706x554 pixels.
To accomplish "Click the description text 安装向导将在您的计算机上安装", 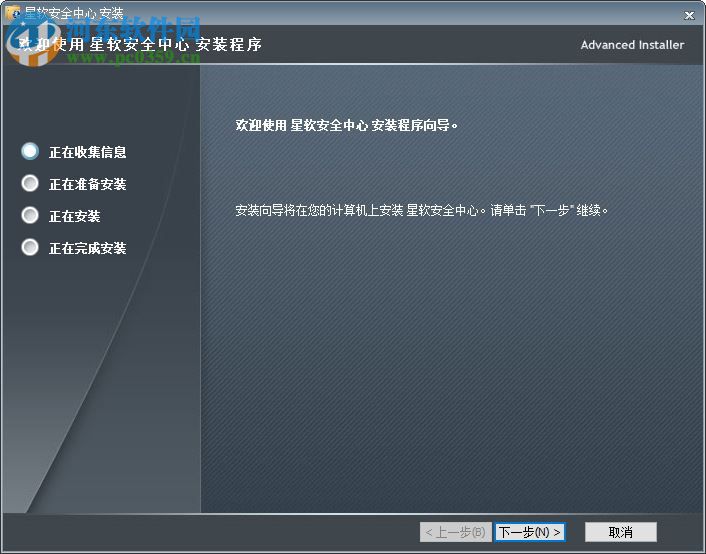I will 319,210.
